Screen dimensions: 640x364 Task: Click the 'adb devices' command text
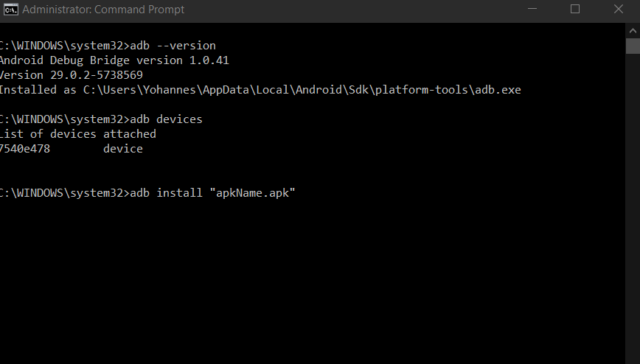coord(166,119)
